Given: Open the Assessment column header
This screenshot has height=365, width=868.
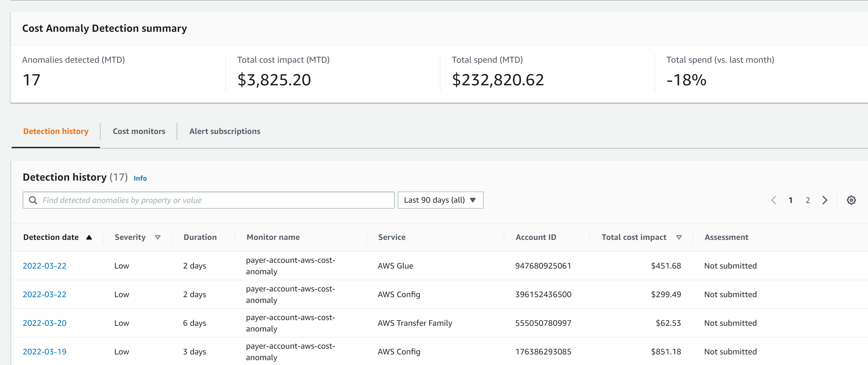Looking at the screenshot, I should pos(727,237).
